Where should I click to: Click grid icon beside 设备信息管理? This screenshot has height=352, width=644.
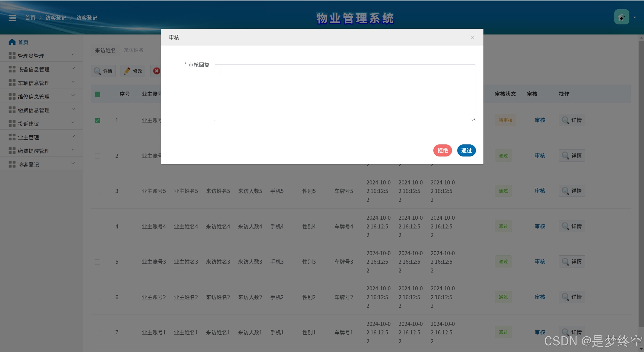[x=12, y=69]
